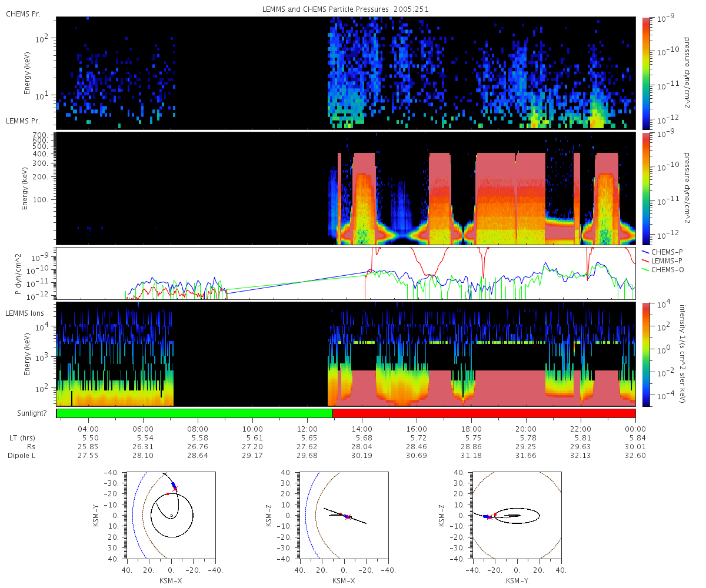Click the color scale bar beside the LEMMS pressure panel
The width and height of the screenshot is (706, 588).
click(647, 188)
